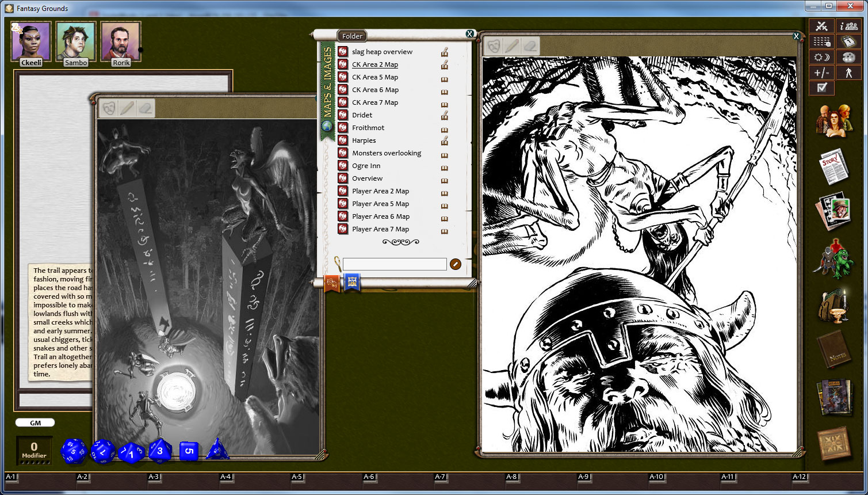Switch to the blue flag tab below the list
868x495 pixels.
[351, 283]
